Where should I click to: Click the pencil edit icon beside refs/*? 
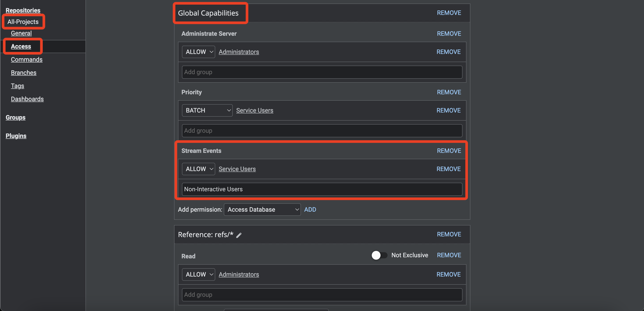point(239,235)
